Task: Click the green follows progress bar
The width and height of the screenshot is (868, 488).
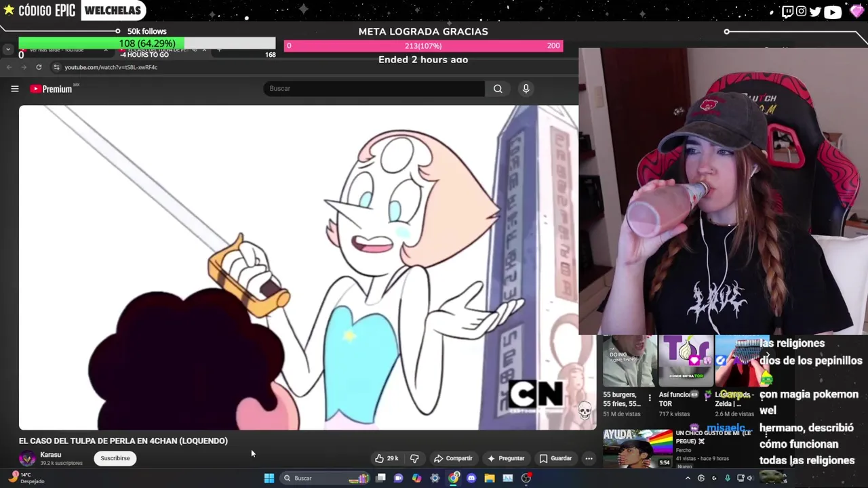Action: tap(146, 43)
